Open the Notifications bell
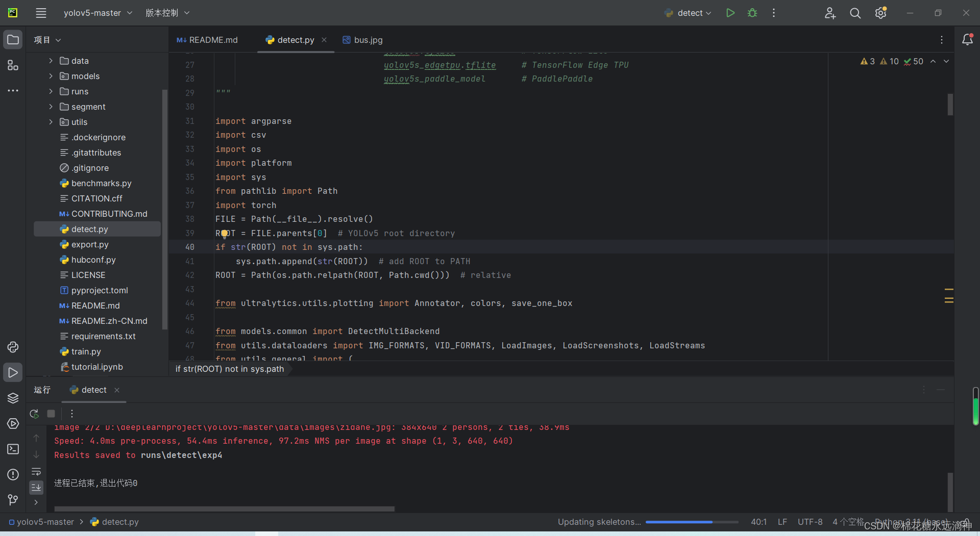Viewport: 980px width, 536px height. pyautogui.click(x=968, y=39)
